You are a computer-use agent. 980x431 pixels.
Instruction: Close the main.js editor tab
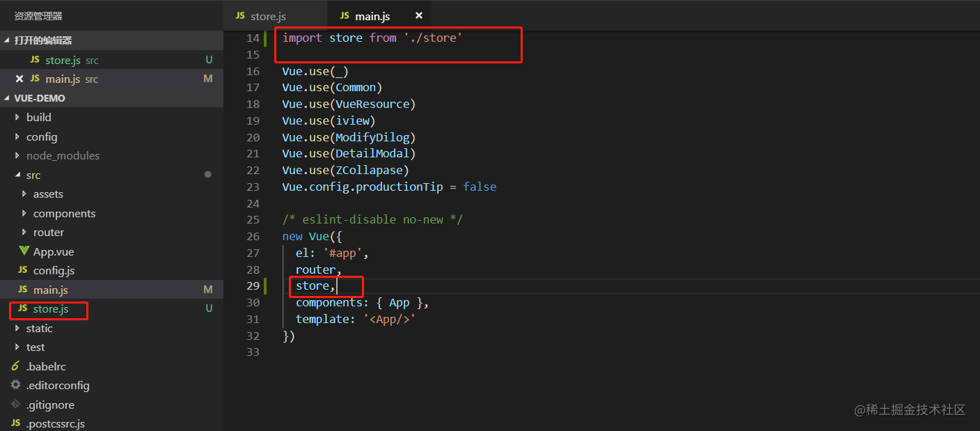(x=419, y=15)
